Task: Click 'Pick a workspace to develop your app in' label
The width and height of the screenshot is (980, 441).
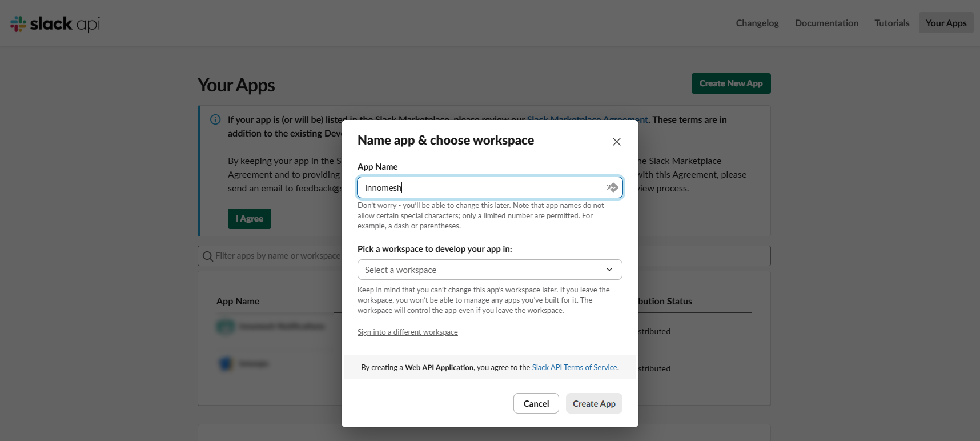Action: pyautogui.click(x=435, y=249)
